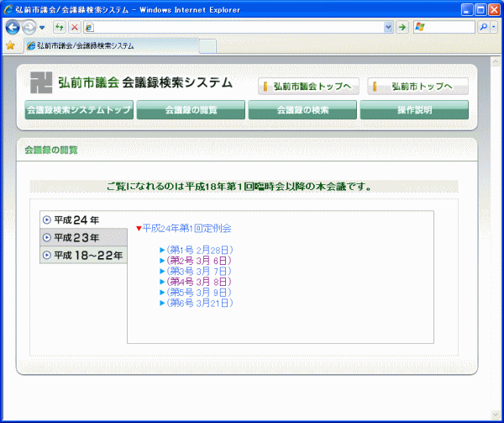Click the blue arrow before 第3号 3月7日

pos(162,271)
